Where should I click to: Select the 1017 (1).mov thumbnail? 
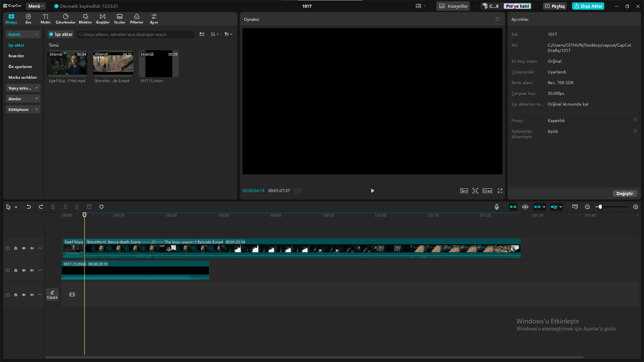159,64
